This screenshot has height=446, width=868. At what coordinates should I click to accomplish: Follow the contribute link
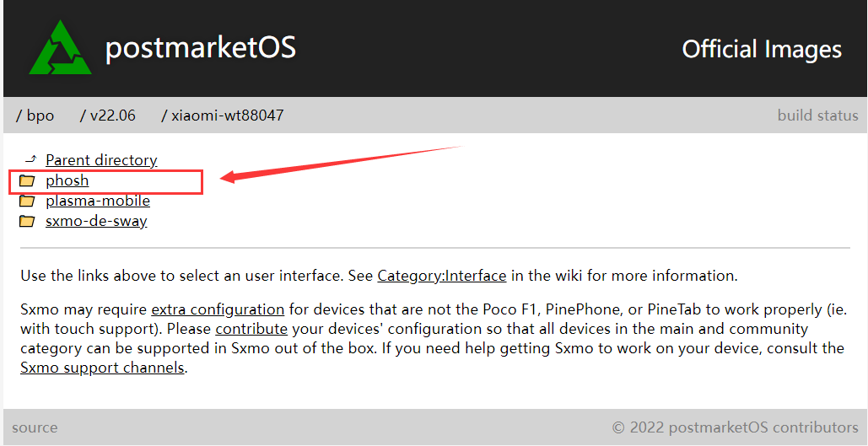click(251, 329)
